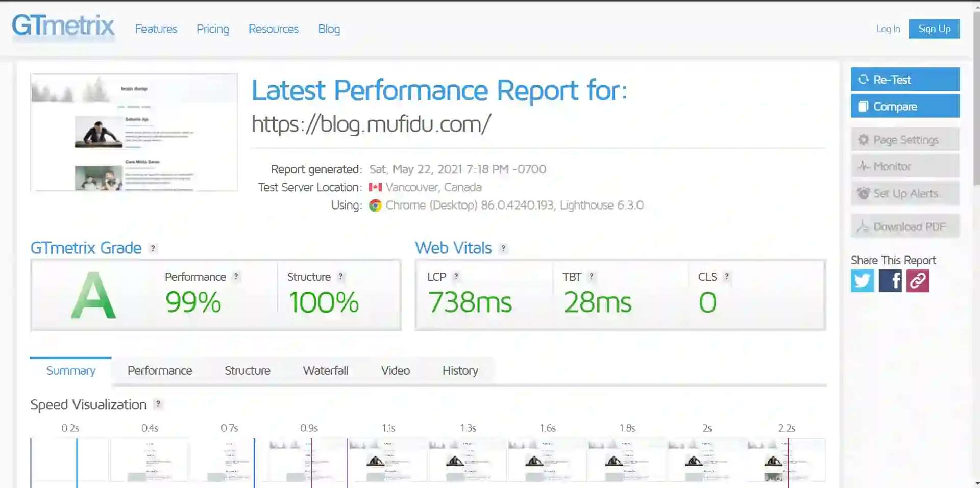This screenshot has width=980, height=488.
Task: Switch to the Structure tab
Action: pos(248,371)
